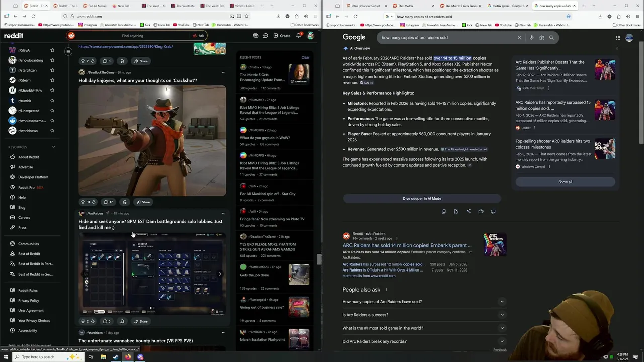Image resolution: width=644 pixels, height=362 pixels.
Task: Thumbs up the AI Overview
Action: coord(480,212)
